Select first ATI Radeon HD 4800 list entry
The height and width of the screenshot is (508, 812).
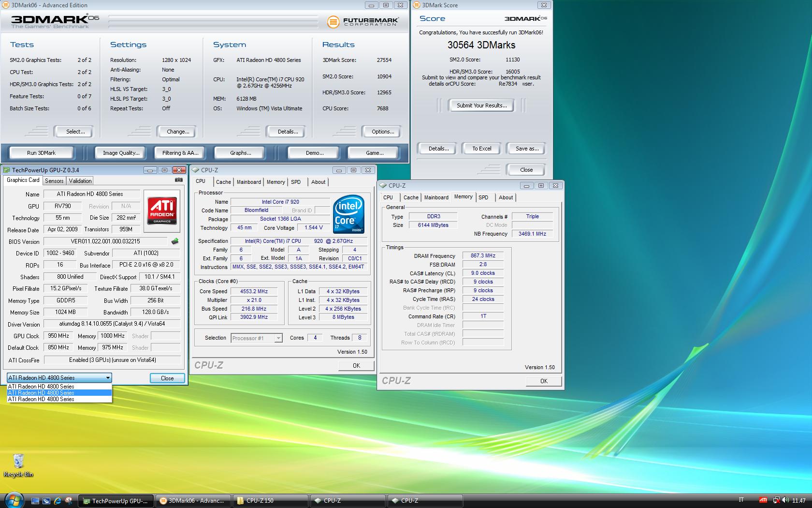click(x=59, y=387)
